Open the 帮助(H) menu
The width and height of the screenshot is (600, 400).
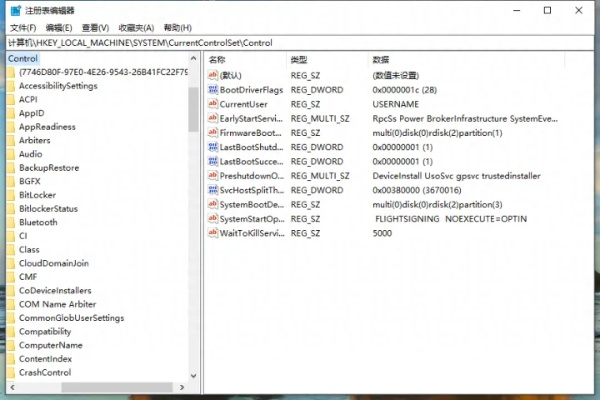pos(176,28)
